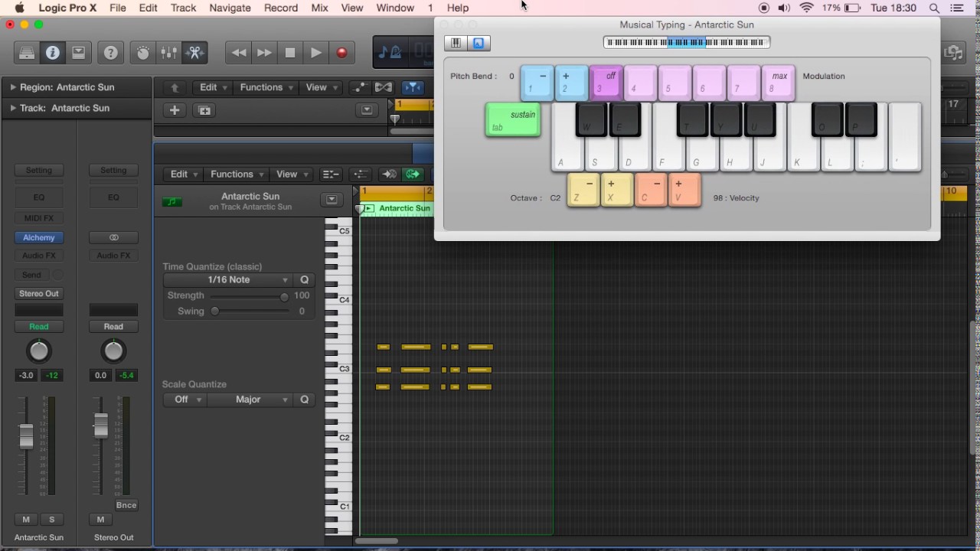Image resolution: width=980 pixels, height=551 pixels.
Task: Open piano roll Functions menu
Action: 236,174
